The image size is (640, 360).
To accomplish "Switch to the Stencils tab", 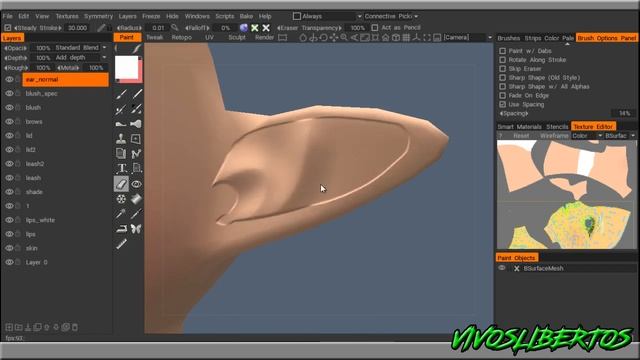I will tap(557, 127).
